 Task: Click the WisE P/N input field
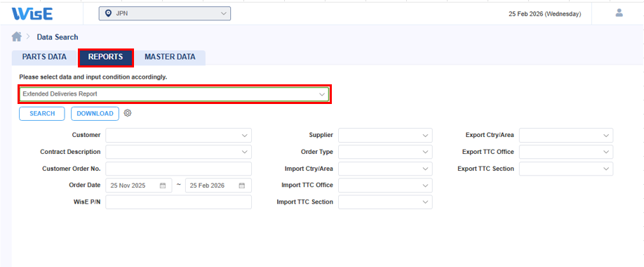[179, 202]
